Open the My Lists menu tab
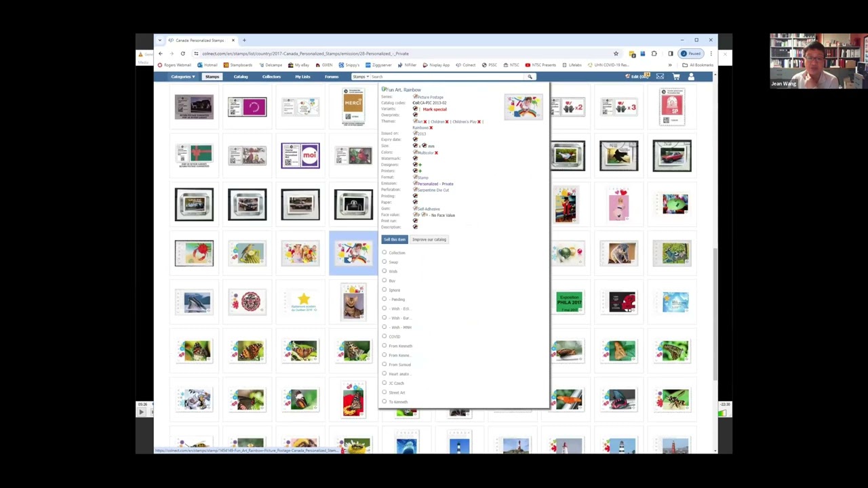This screenshot has height=488, width=868. point(302,77)
